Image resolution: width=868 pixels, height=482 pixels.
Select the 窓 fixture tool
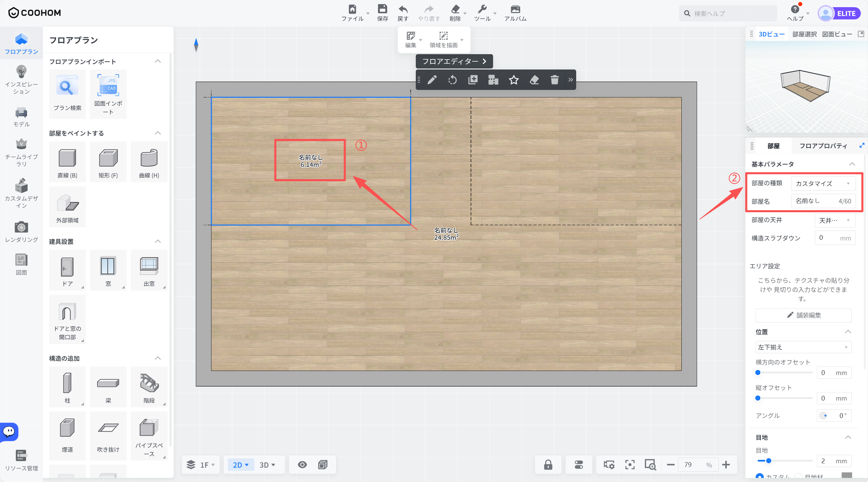(x=108, y=270)
